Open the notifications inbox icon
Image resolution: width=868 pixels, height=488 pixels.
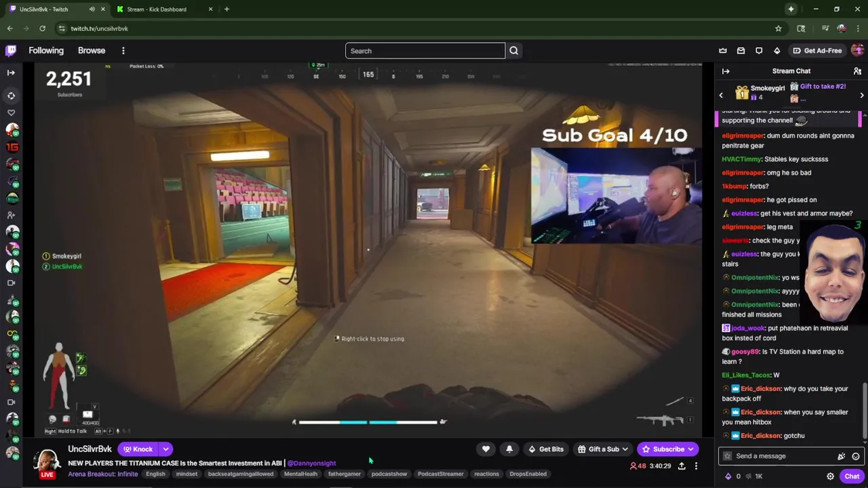tap(741, 51)
